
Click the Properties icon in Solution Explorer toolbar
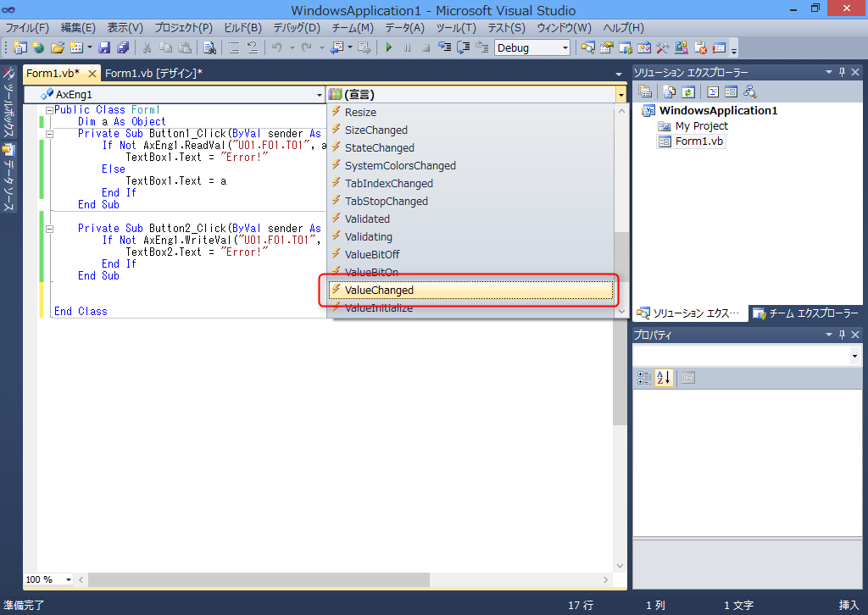pos(645,91)
